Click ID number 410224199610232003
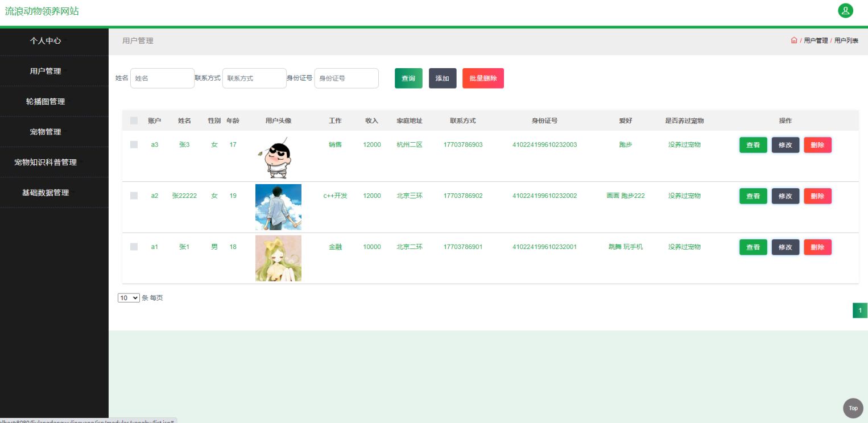Image resolution: width=868 pixels, height=423 pixels. pos(544,144)
